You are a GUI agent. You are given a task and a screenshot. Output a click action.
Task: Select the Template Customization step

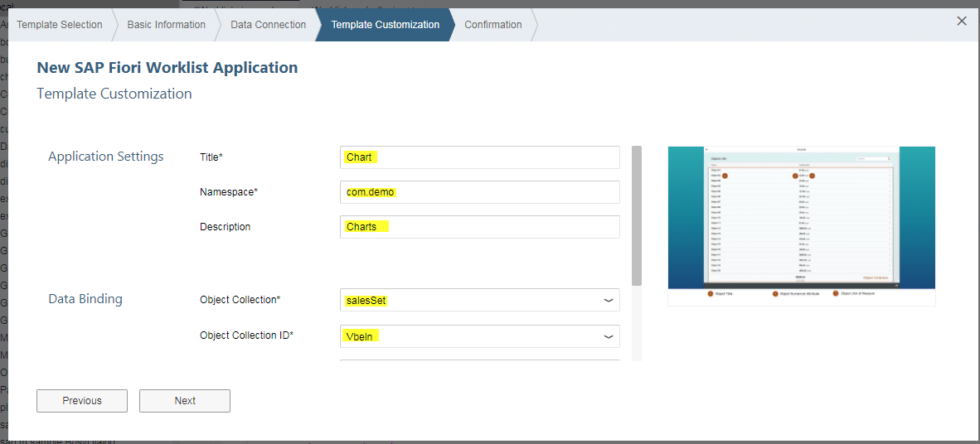coord(385,25)
